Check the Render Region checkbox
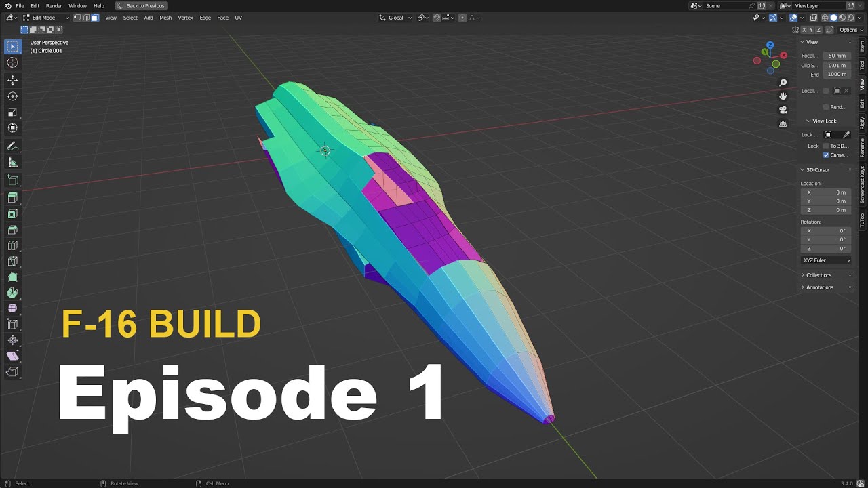The width and height of the screenshot is (868, 488). (826, 107)
